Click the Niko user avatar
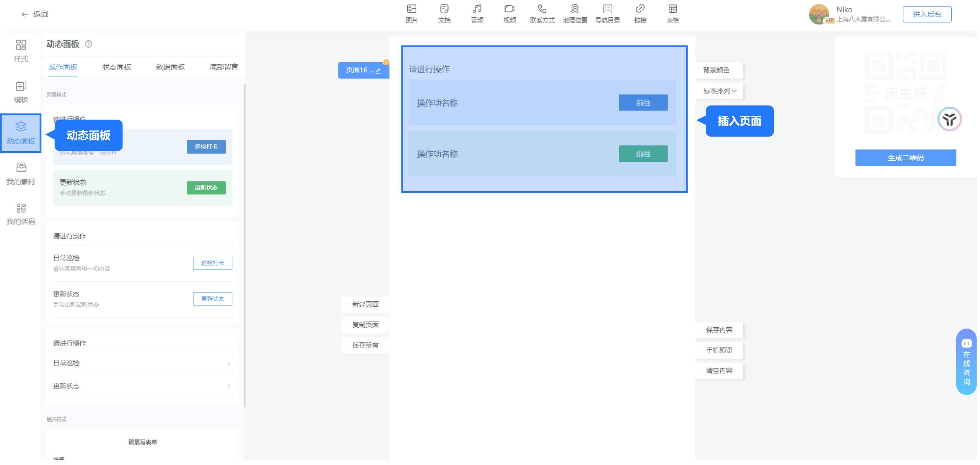This screenshot has height=465, width=980. click(819, 14)
